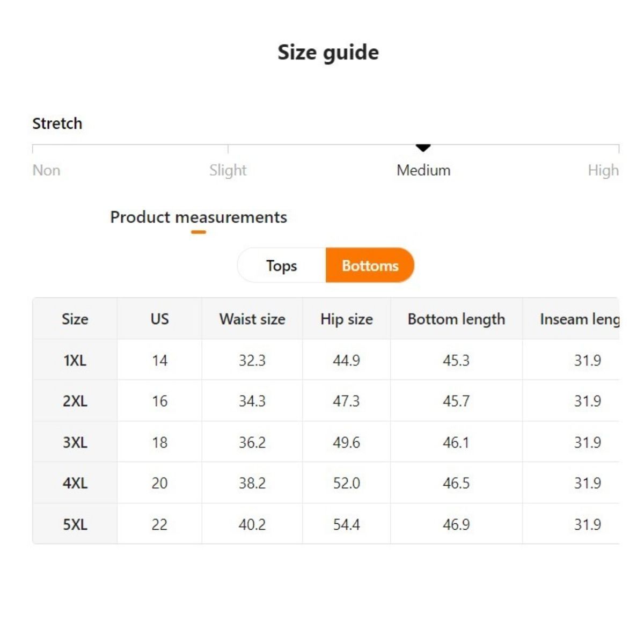This screenshot has width=644, height=644.
Task: Click the Waist size column header
Action: click(x=252, y=319)
